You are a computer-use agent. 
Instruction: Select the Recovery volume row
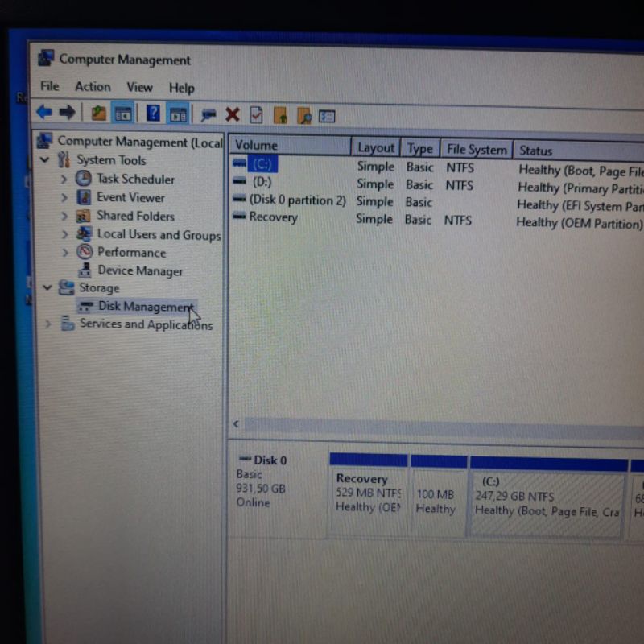coord(273,217)
